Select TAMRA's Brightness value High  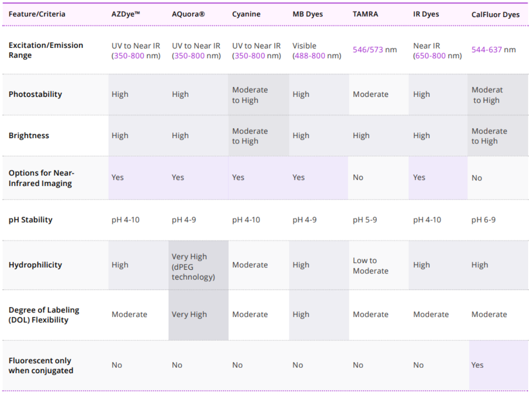[x=361, y=135]
